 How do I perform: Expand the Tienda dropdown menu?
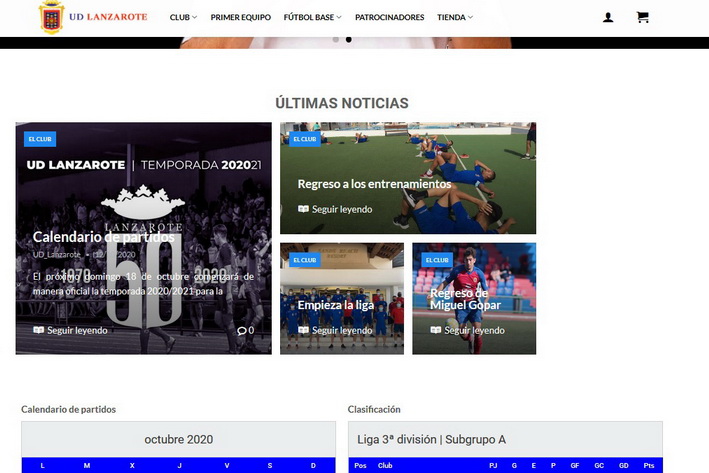[455, 17]
